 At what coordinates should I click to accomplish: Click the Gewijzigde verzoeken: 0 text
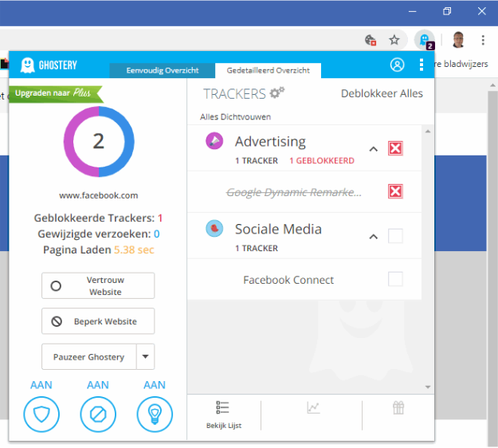[x=99, y=234]
